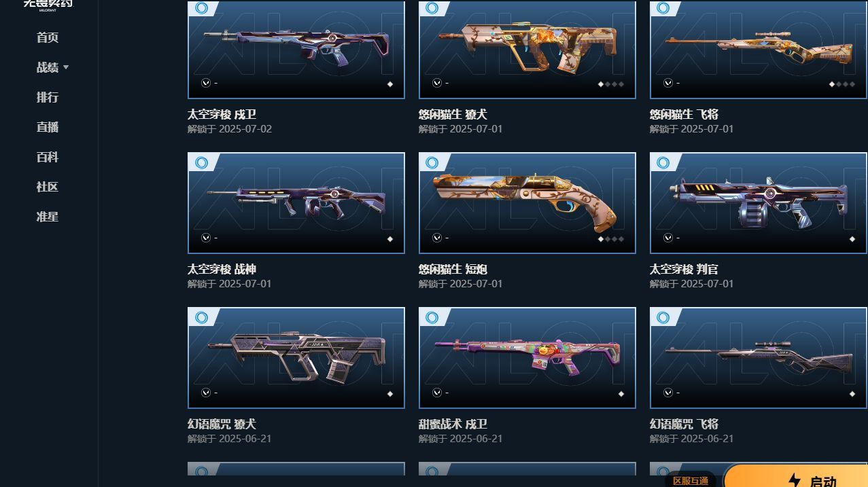
Task: Click the Valorant logo icon under 幻语魔咒 飞将 skin
Action: click(668, 393)
